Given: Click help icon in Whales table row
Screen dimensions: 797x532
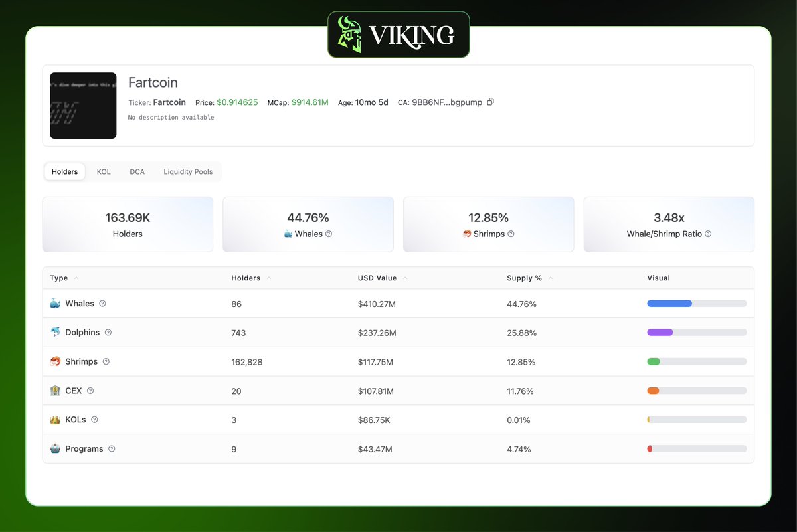Looking at the screenshot, I should [x=102, y=303].
